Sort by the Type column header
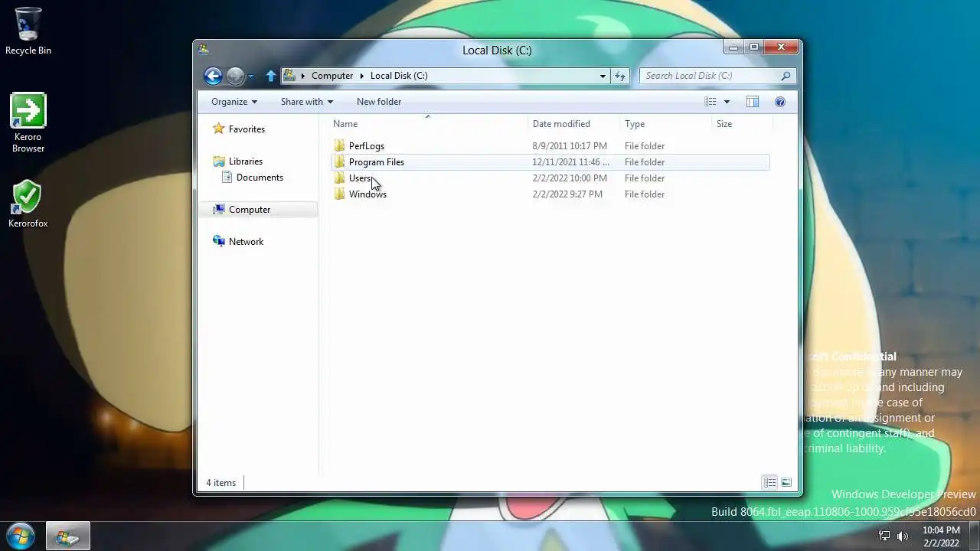This screenshot has height=551, width=980. [666, 124]
